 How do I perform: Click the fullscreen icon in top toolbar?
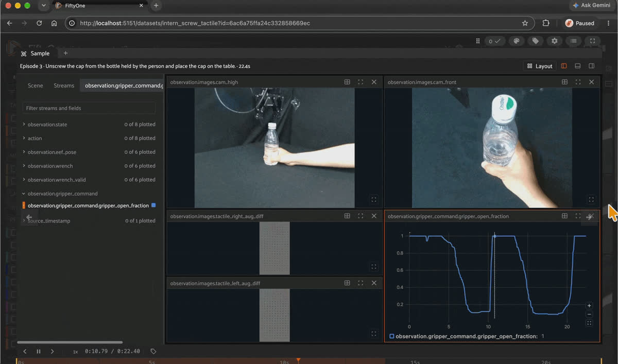pyautogui.click(x=592, y=41)
